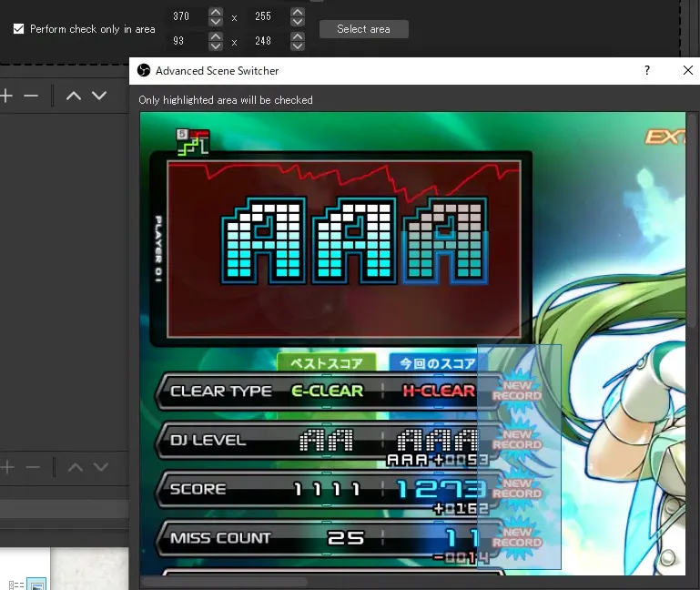Click the 255 input field
Image resolution: width=700 pixels, height=590 pixels.
269,16
